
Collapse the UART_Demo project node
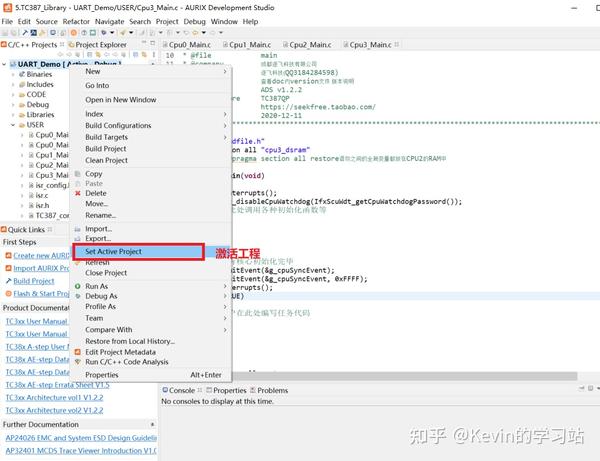tap(4, 64)
